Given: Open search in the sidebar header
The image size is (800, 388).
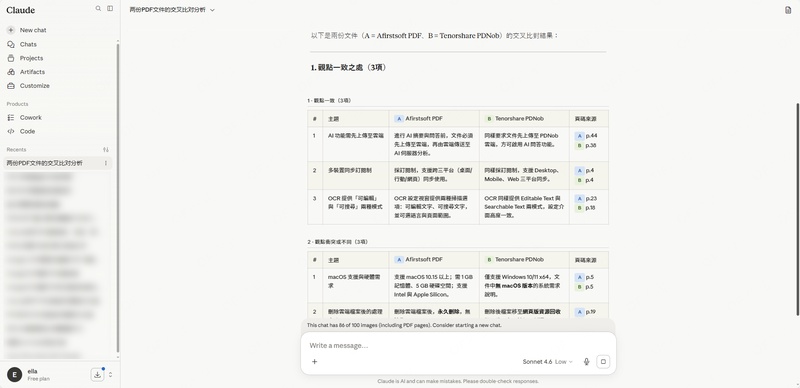Looking at the screenshot, I should pos(98,9).
